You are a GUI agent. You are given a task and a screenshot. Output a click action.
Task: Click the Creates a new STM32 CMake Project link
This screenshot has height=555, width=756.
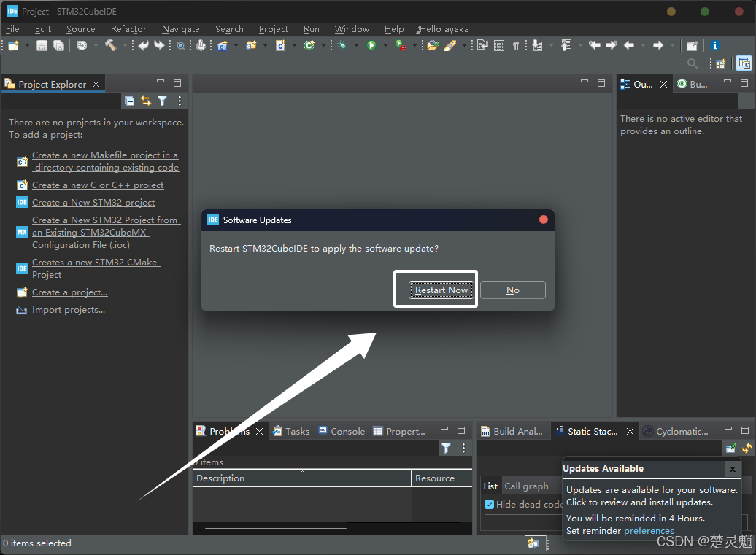pyautogui.click(x=96, y=268)
